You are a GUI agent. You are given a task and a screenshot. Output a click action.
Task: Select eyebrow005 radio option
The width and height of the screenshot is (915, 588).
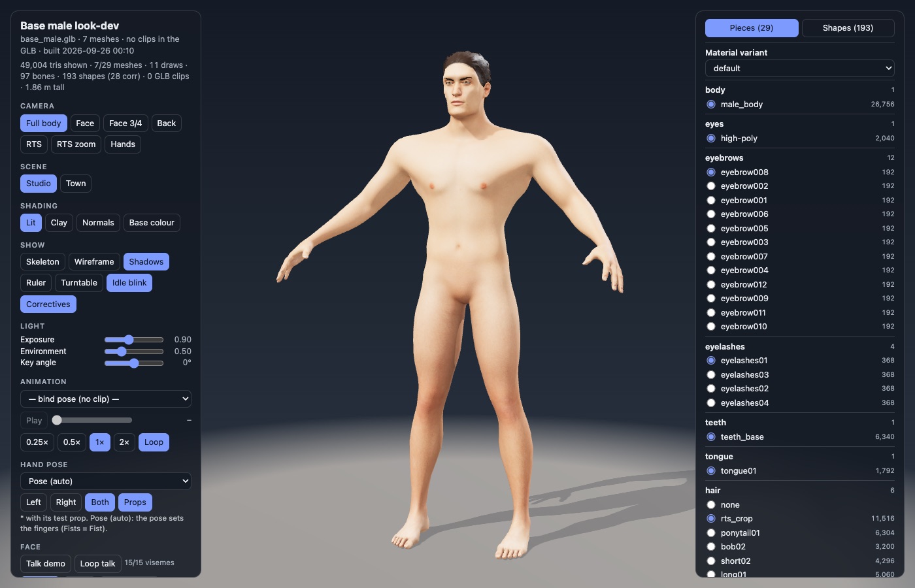coord(711,229)
